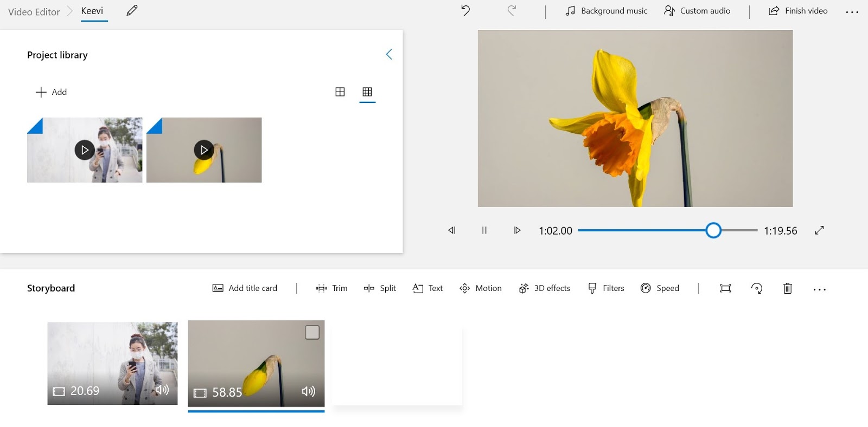
Task: Open the top-right See more menu
Action: pos(852,12)
